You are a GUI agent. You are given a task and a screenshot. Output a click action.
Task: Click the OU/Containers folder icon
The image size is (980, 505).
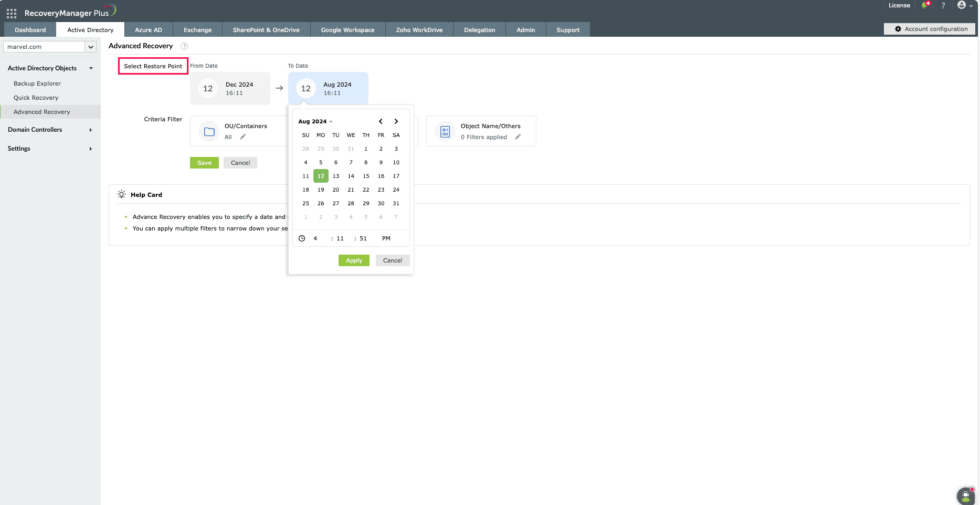pyautogui.click(x=209, y=132)
